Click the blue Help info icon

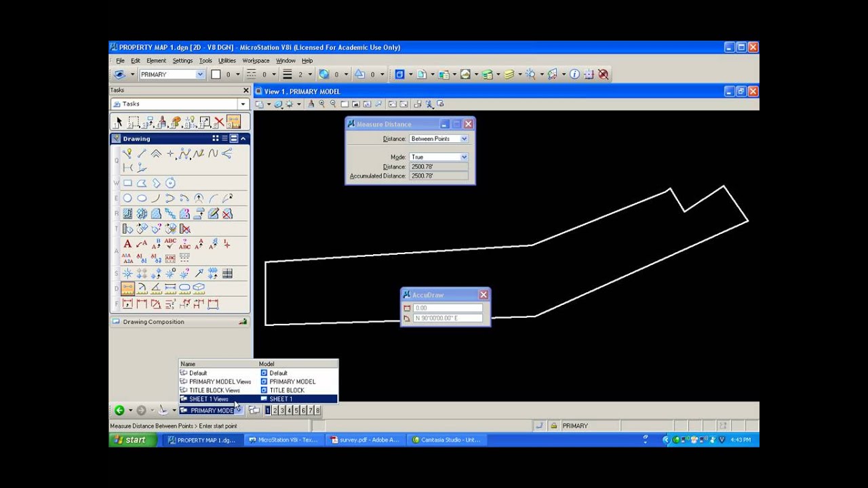(x=574, y=75)
